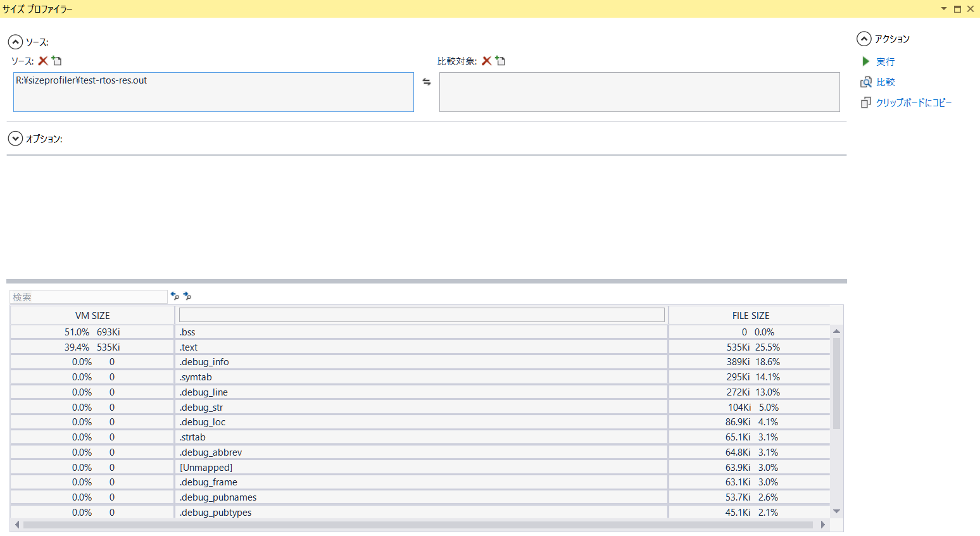This screenshot has width=980, height=536.
Task: Collapse the アクション panel
Action: (864, 39)
